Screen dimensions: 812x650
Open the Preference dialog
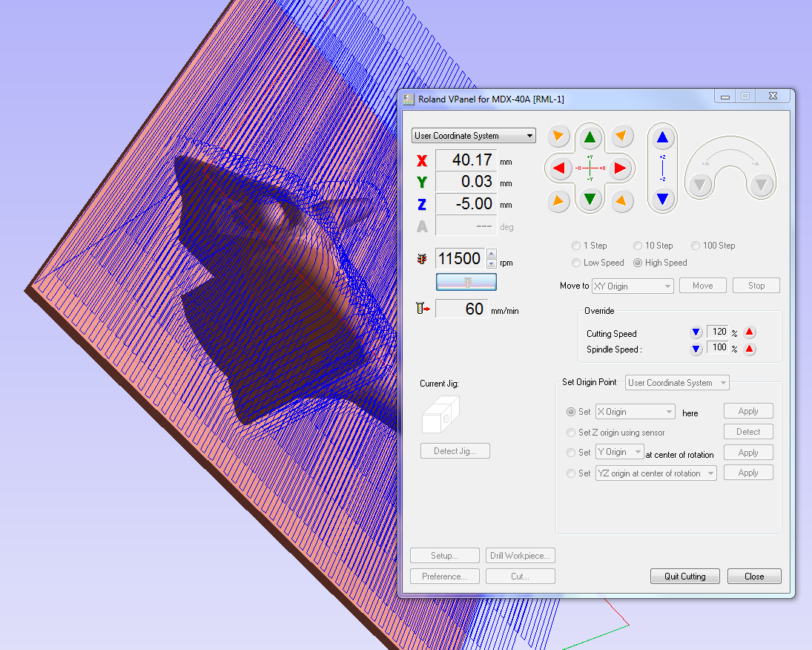click(445, 577)
